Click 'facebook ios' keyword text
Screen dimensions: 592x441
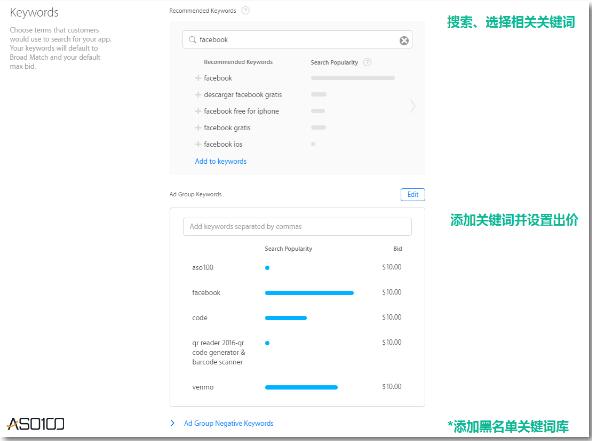coord(223,144)
